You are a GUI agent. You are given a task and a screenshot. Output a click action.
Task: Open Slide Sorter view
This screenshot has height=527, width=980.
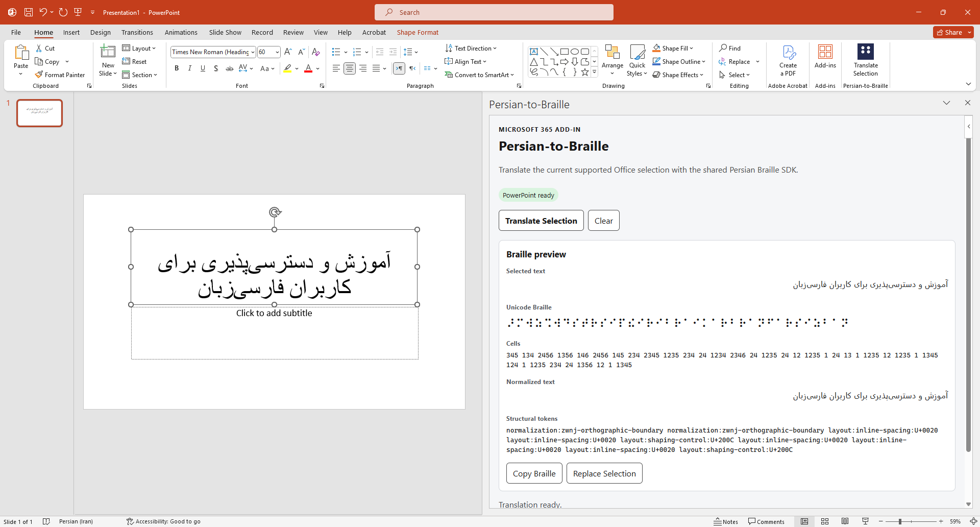tap(825, 521)
